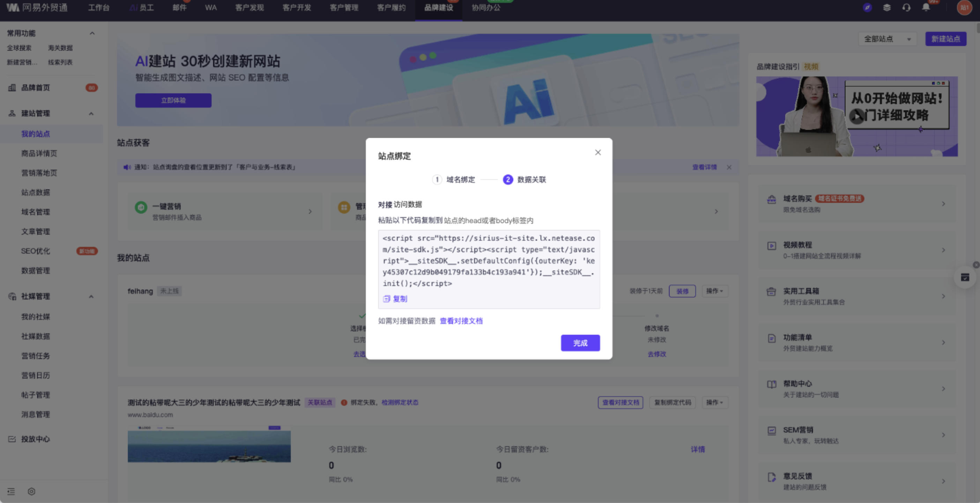This screenshot has height=503, width=980.
Task: Open customer support headset icon
Action: (x=906, y=8)
